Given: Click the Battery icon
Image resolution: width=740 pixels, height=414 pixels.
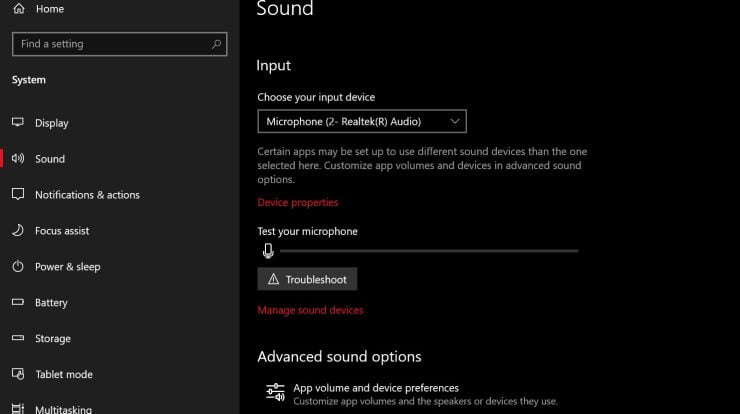Looking at the screenshot, I should coord(18,302).
